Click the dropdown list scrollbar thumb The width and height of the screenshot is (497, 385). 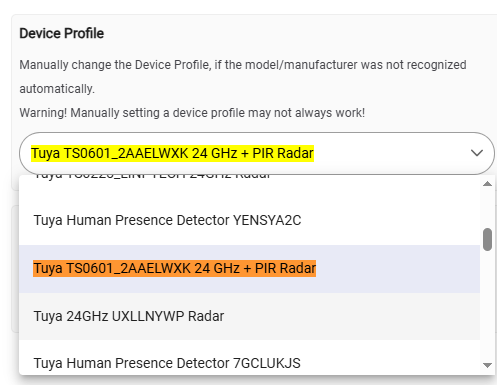tap(487, 239)
